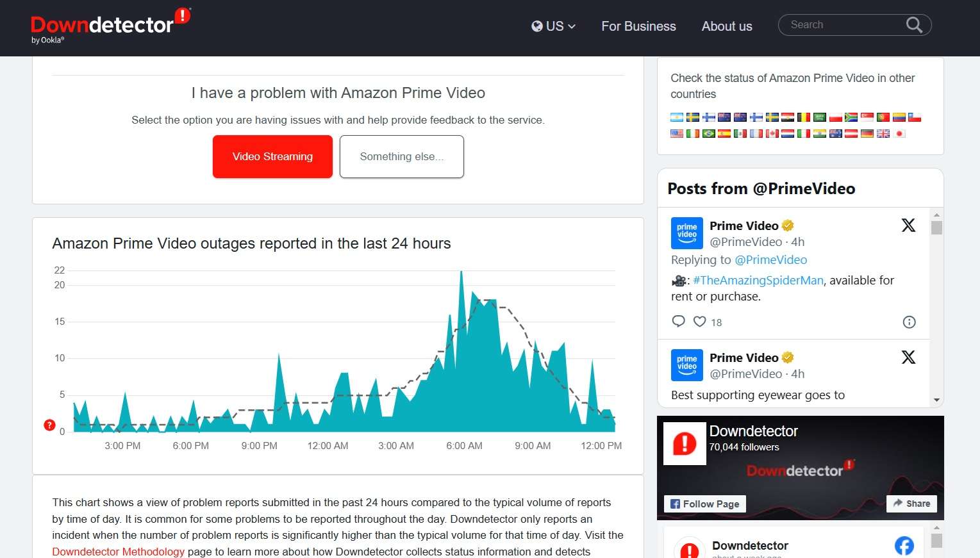Select the Japan flag
This screenshot has height=558, width=980.
tap(899, 133)
